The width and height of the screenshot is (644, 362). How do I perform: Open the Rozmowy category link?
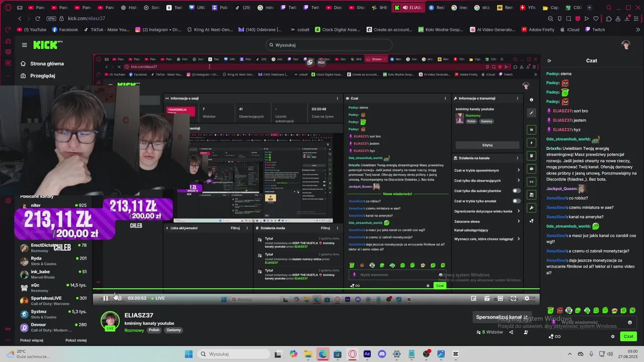[x=134, y=330]
